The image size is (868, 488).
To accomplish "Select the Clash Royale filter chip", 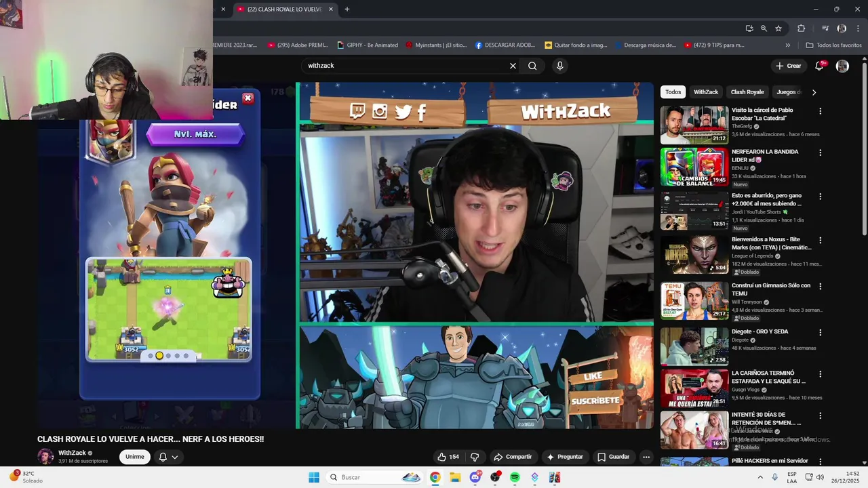I will click(x=747, y=92).
